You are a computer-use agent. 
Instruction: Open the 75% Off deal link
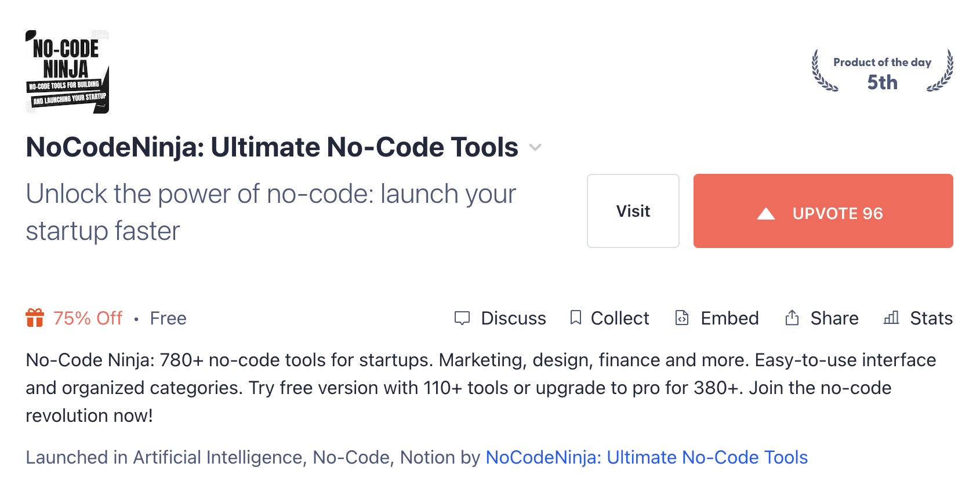click(88, 318)
